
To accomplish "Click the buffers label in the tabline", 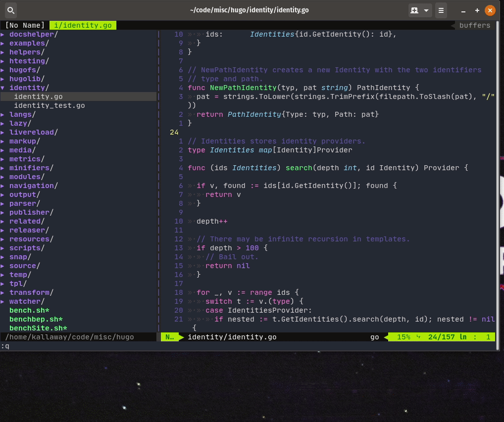I will click(474, 25).
